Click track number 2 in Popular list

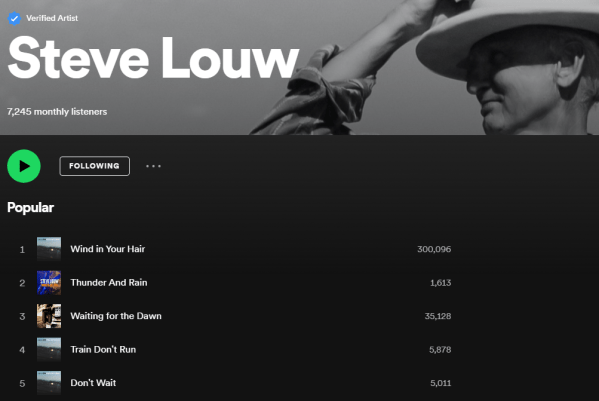point(22,283)
